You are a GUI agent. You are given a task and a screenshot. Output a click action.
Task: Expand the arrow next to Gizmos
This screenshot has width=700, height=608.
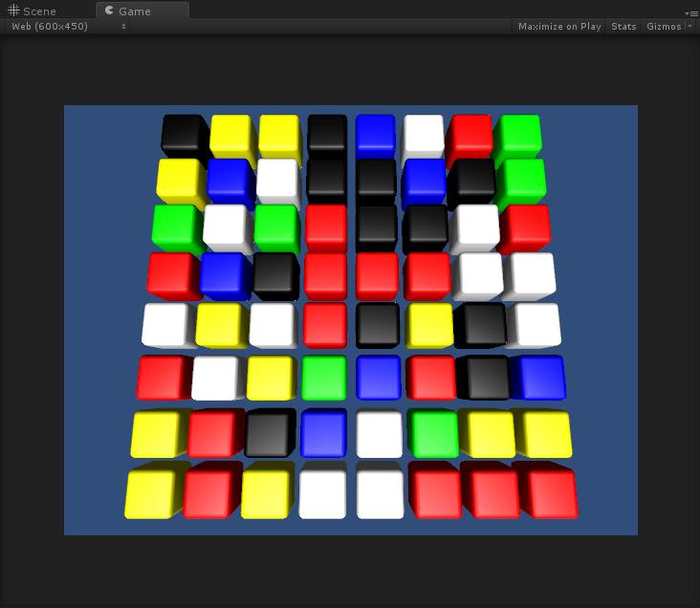tap(689, 27)
